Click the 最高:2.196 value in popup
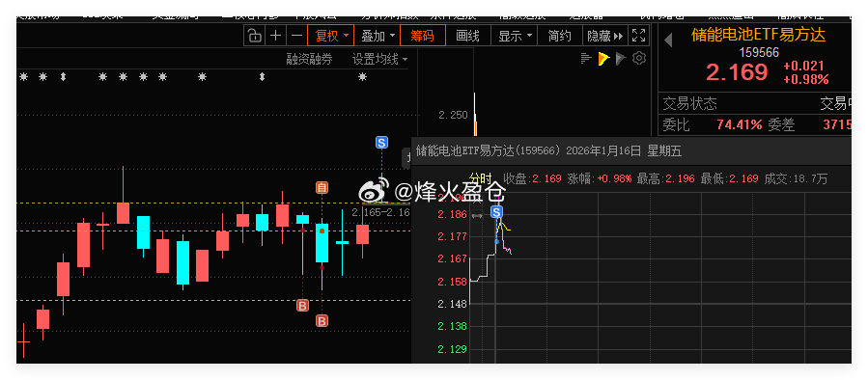 [665, 179]
